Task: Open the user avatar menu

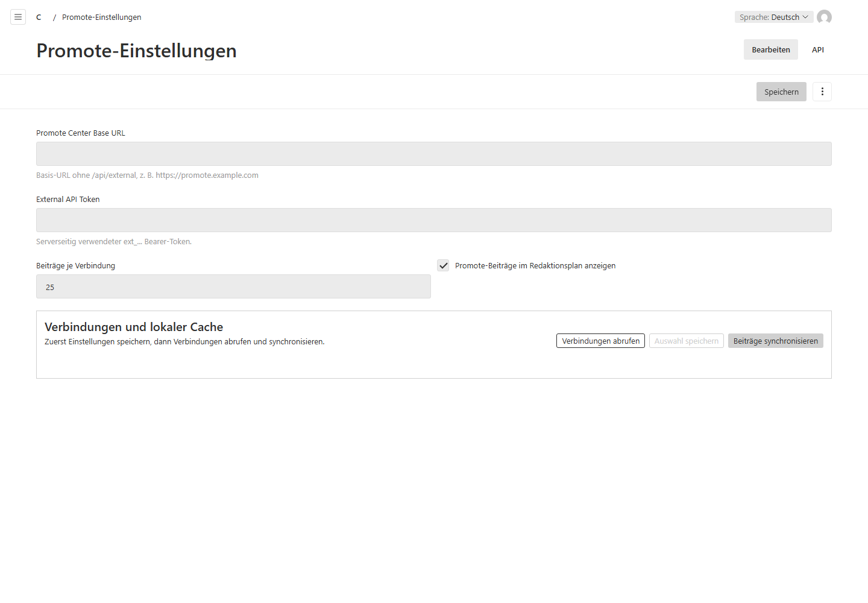Action: click(824, 17)
